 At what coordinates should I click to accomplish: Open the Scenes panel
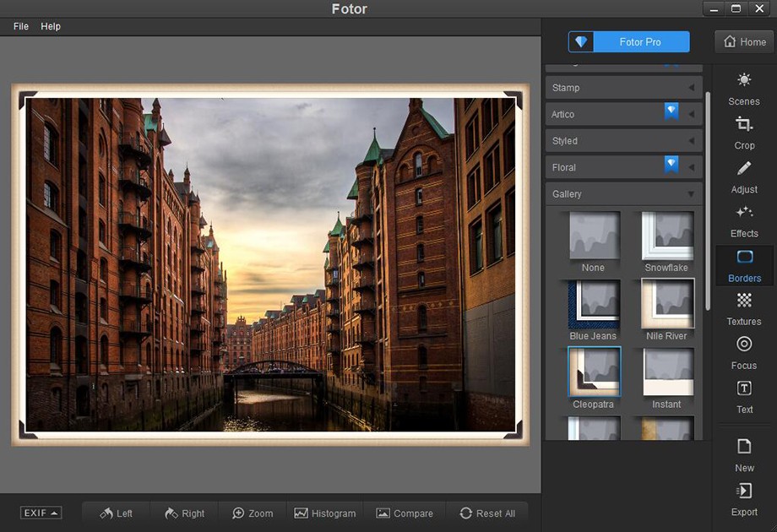tap(743, 90)
